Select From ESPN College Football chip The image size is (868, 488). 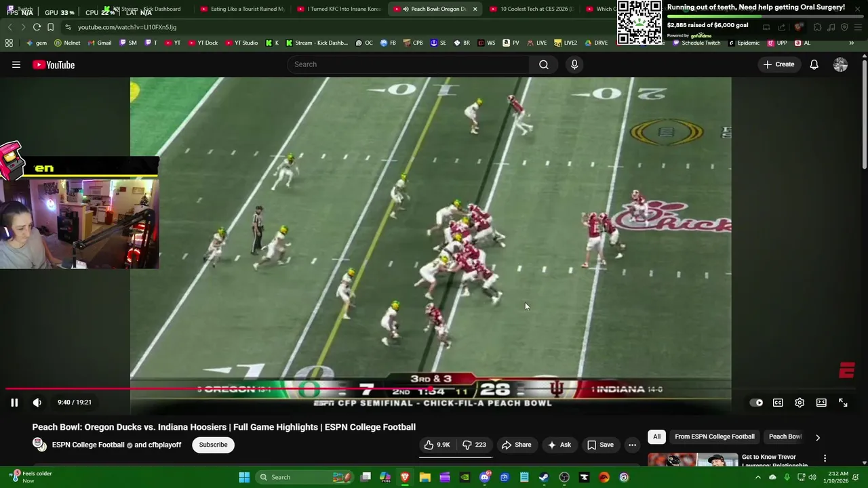click(715, 436)
